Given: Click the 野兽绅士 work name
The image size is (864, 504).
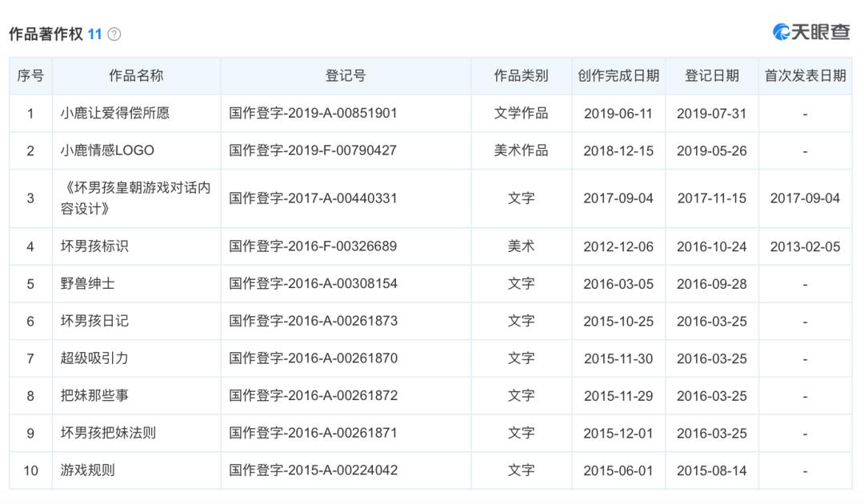Looking at the screenshot, I should point(87,284).
